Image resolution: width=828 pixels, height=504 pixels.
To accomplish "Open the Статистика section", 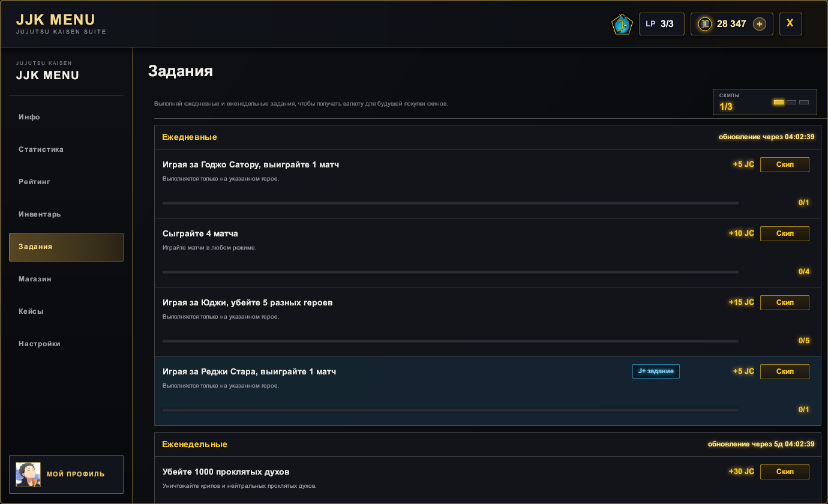I will click(66, 149).
